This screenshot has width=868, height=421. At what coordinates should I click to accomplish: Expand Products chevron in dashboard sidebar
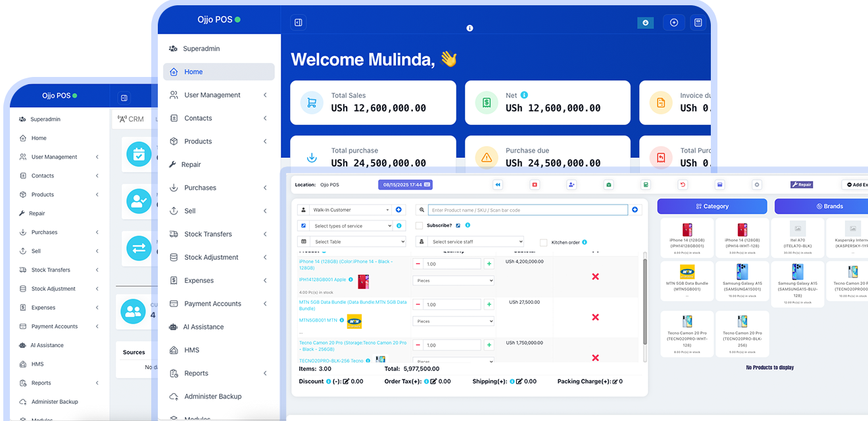[265, 141]
